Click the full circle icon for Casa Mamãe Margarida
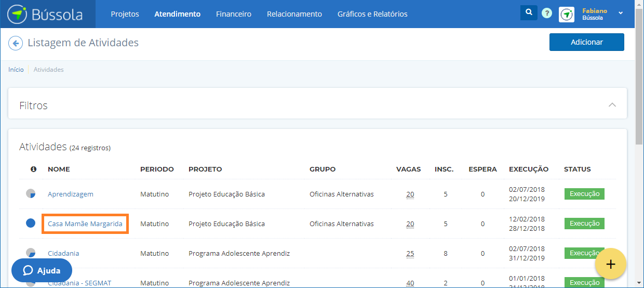Viewport: 644px width, 288px height. (x=31, y=224)
